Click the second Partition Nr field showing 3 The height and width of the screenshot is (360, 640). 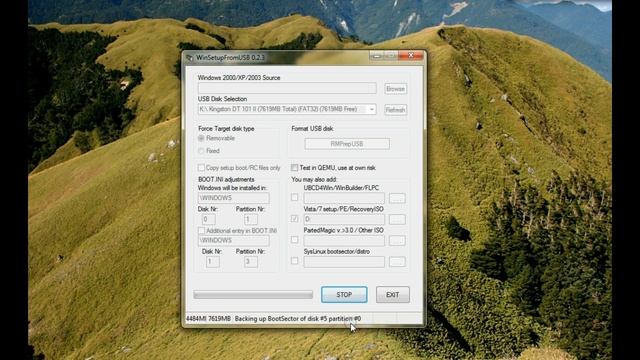pyautogui.click(x=251, y=262)
